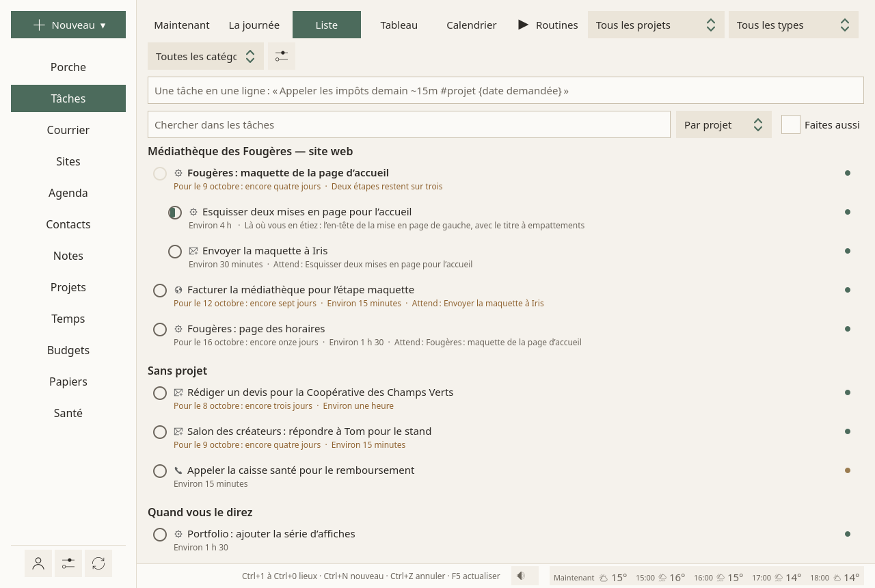This screenshot has width=875, height=588.
Task: Open the filter settings sliders icon
Action: (282, 56)
